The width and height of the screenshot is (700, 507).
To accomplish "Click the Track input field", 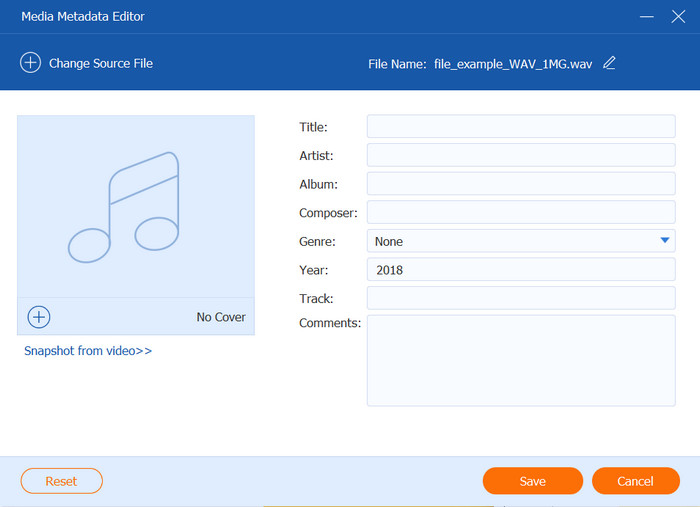I will 521,298.
